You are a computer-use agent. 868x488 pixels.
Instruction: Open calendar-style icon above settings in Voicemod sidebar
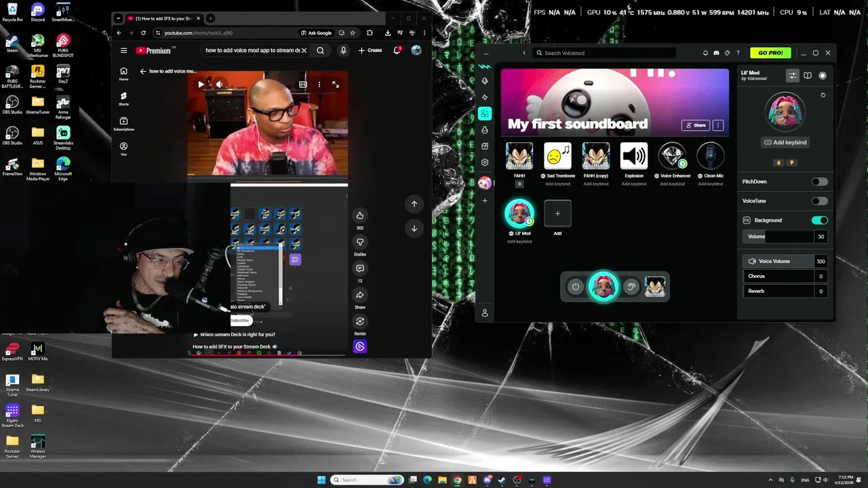pyautogui.click(x=484, y=146)
